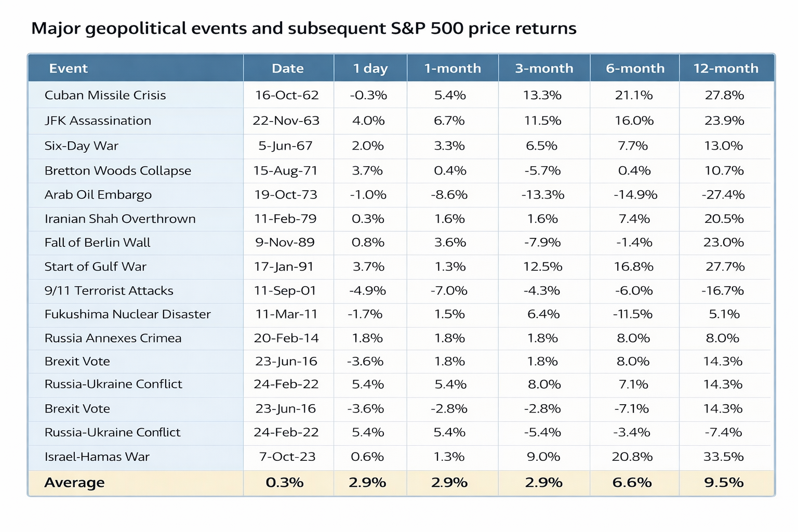This screenshot has width=798, height=532.
Task: Click Start of Gulf War event cell
Action: point(96,267)
